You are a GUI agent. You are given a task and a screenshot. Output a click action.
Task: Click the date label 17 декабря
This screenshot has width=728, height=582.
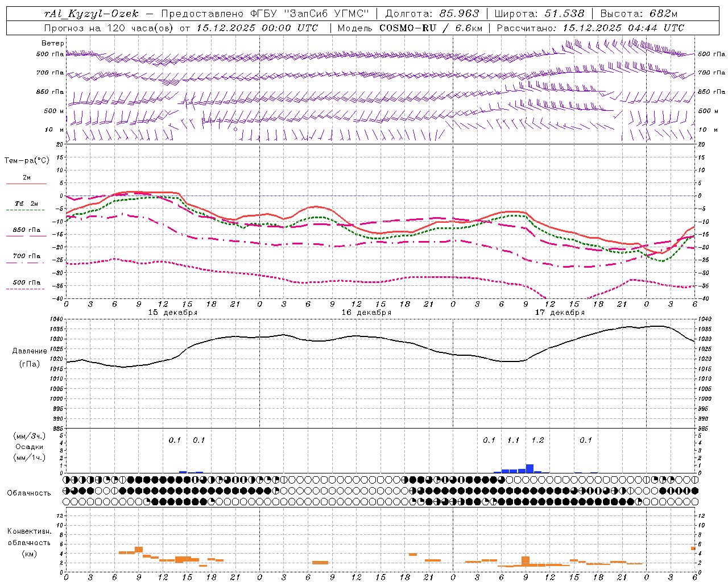click(560, 313)
